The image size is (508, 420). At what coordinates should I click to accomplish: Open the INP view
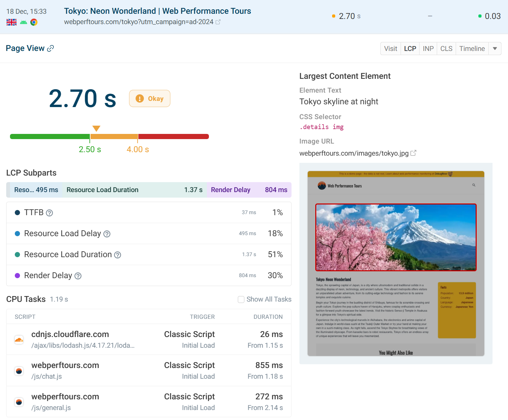428,49
